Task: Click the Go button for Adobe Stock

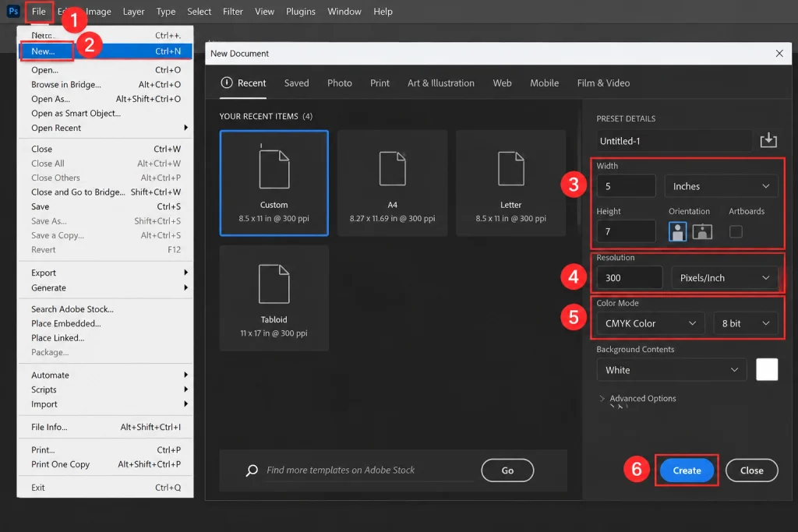Action: tap(507, 470)
